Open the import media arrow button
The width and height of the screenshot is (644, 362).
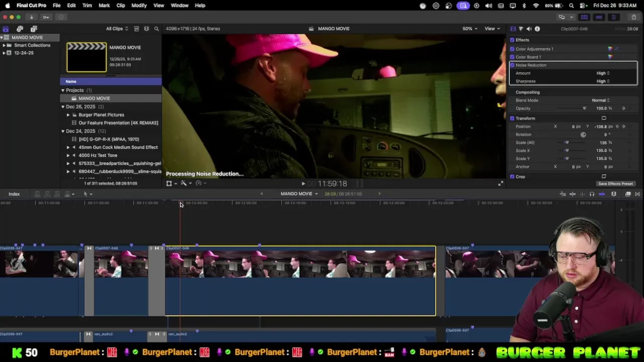[31, 17]
